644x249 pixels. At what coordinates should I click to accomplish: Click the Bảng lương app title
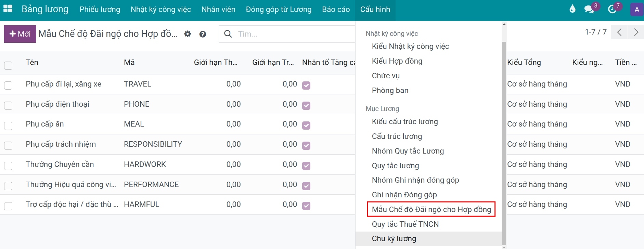[x=45, y=9]
